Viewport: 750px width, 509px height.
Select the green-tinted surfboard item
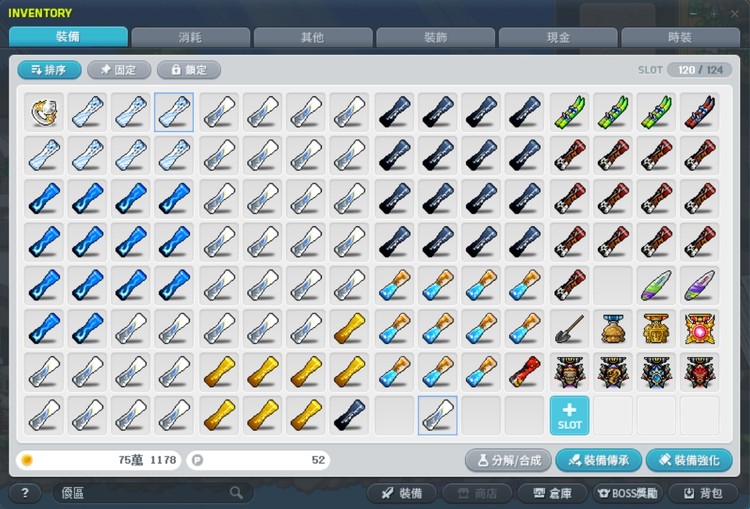tap(656, 286)
